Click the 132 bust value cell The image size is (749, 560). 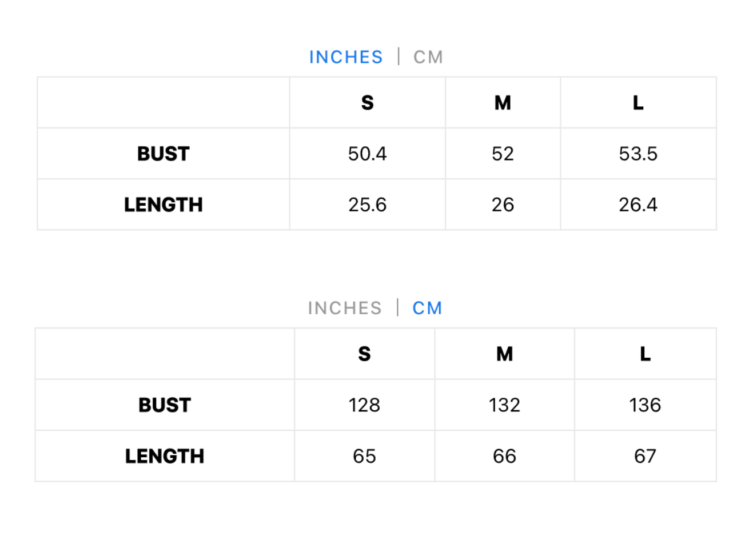504,405
